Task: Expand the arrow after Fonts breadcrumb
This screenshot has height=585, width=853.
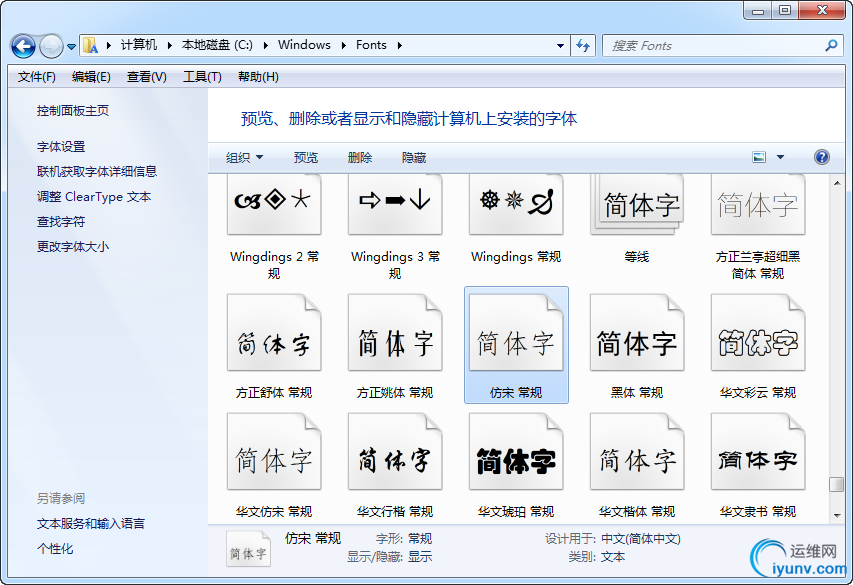Action: 399,46
